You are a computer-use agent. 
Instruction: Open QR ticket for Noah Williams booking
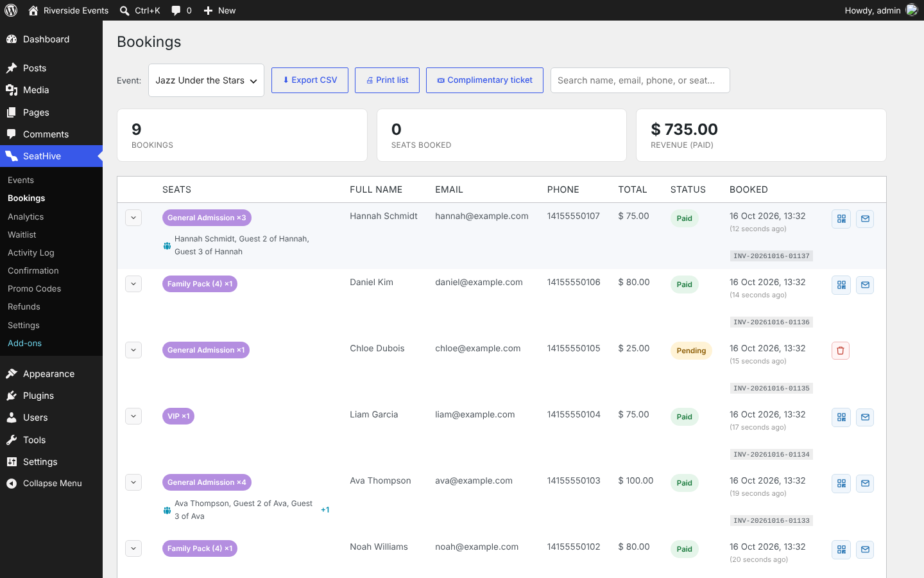point(841,550)
